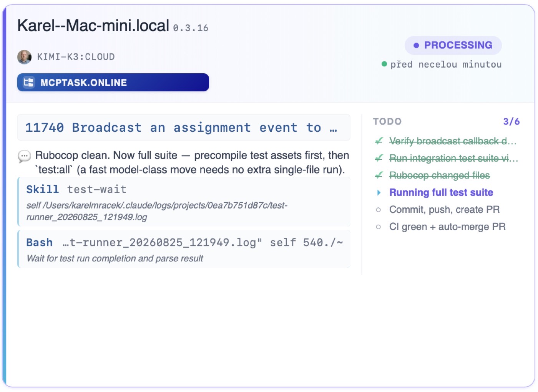Screen dimensions: 538x392
Task: Click the 'Commit, push, create PR' todo item
Action: tap(445, 210)
